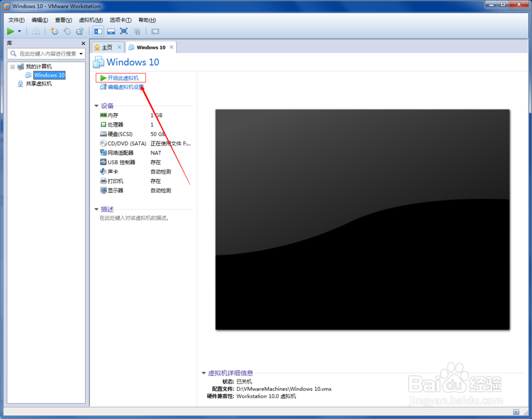Image resolution: width=532 pixels, height=419 pixels.
Task: Click the 打印机 printer device row
Action: [x=145, y=181]
